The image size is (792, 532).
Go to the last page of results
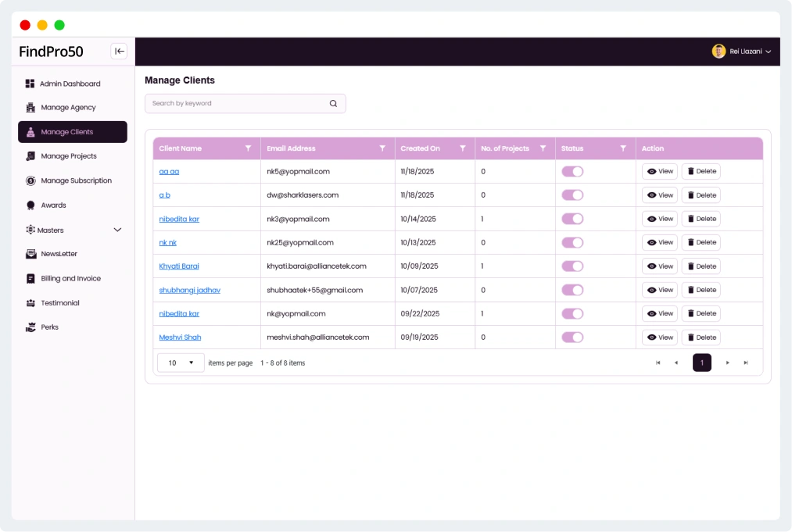coord(746,362)
